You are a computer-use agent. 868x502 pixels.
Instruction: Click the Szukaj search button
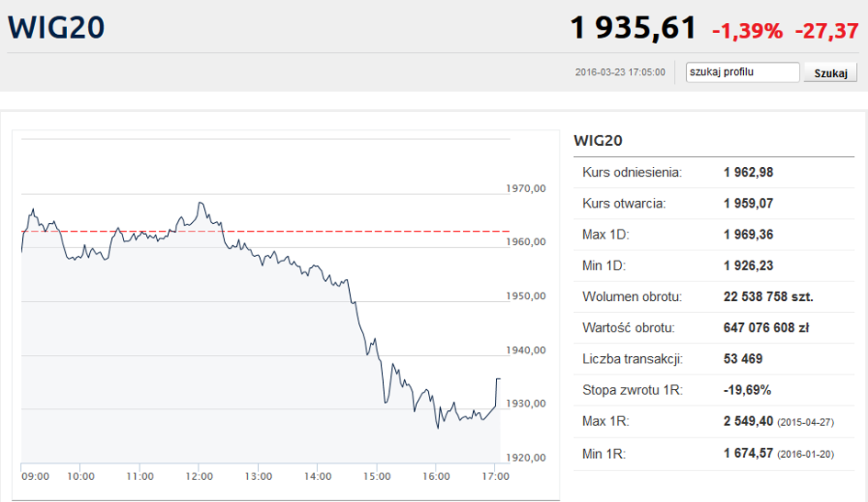pyautogui.click(x=830, y=73)
